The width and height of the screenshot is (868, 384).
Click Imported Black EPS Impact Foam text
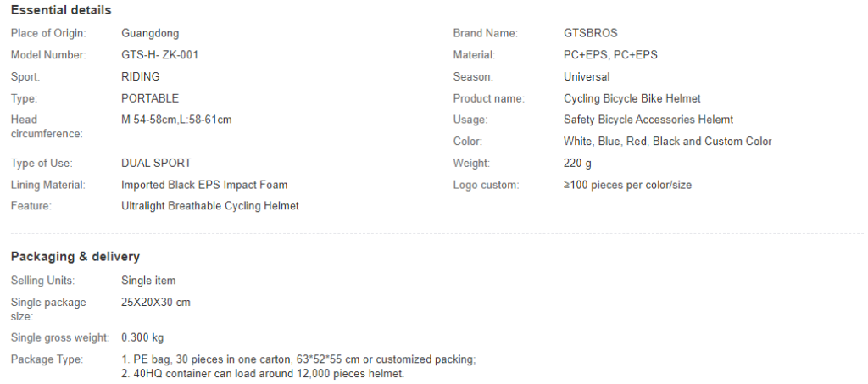pos(204,185)
